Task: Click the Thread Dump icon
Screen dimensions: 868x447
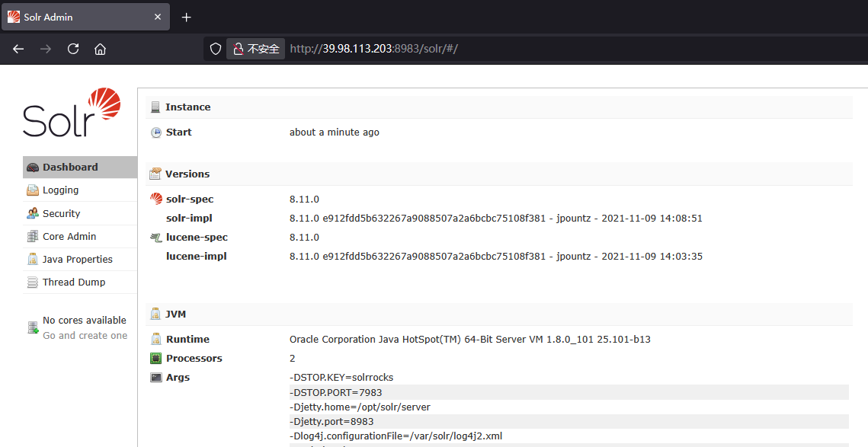Action: coord(33,283)
